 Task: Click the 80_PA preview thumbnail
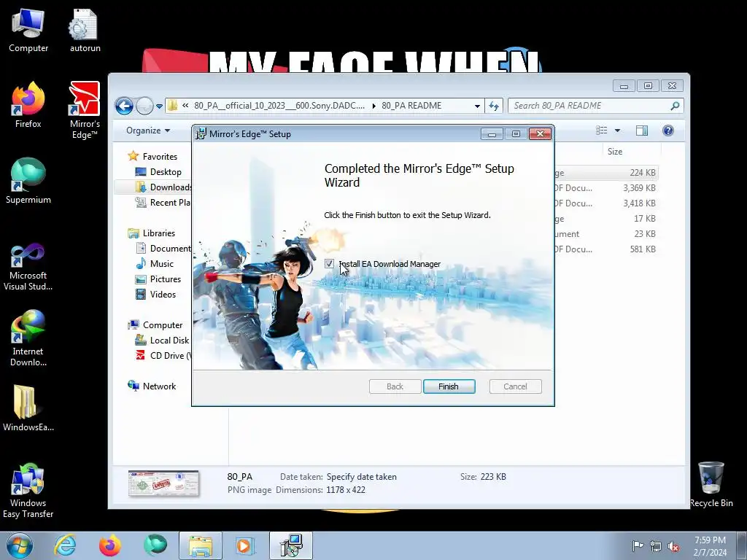[x=163, y=483]
